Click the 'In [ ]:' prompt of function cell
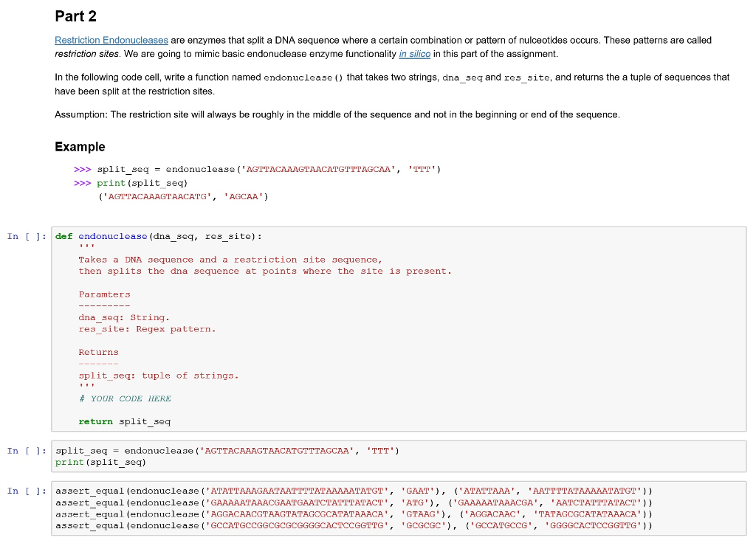The width and height of the screenshot is (756, 546). 27,237
